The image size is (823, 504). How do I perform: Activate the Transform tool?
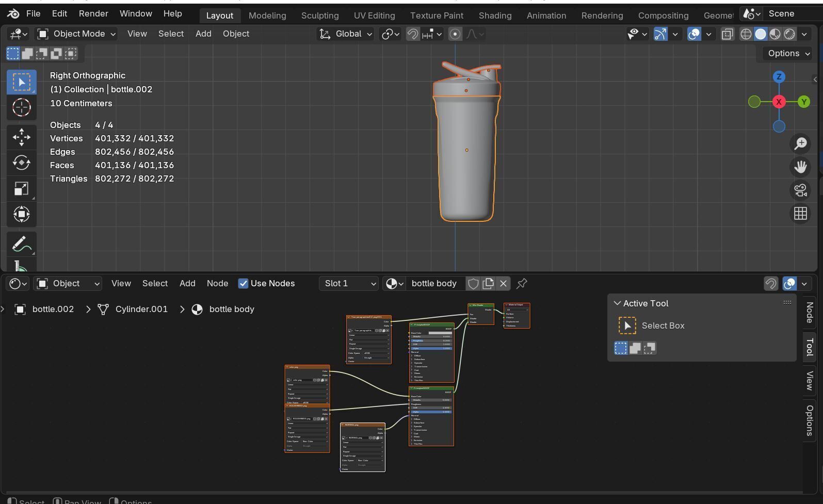click(22, 214)
